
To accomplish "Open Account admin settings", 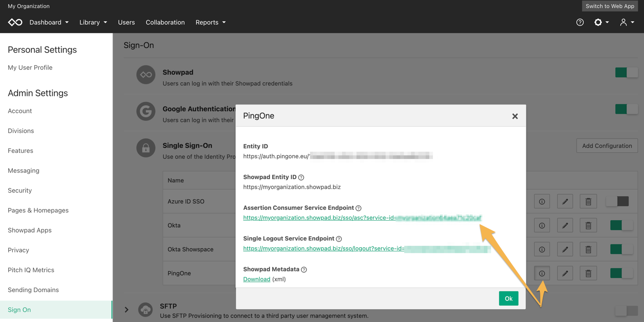I will point(20,111).
